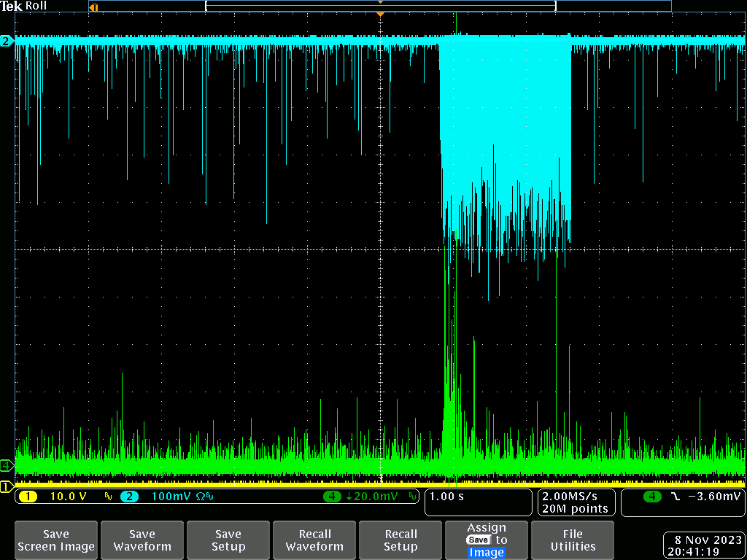Select the channel 1 ground marker on left edge
This screenshot has width=747, height=560.
(x=7, y=486)
